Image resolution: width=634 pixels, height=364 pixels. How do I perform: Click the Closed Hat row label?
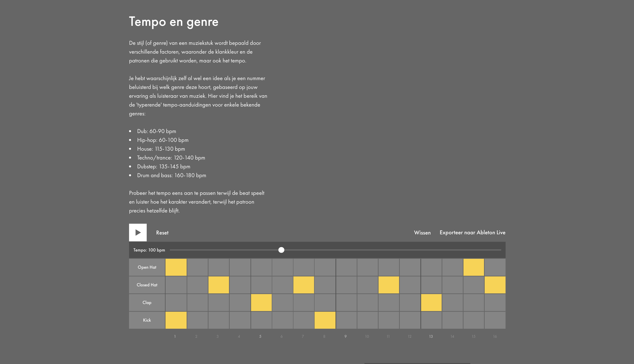coord(147,285)
